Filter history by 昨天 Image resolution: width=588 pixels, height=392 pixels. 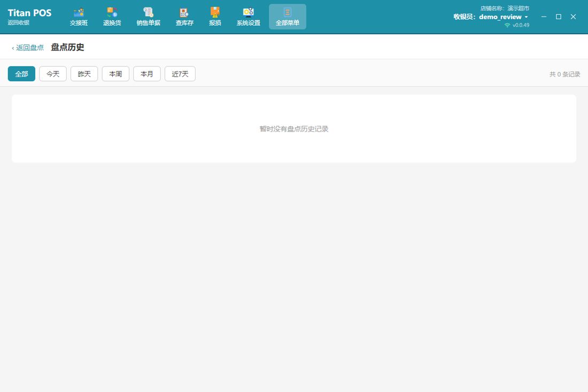coord(84,74)
